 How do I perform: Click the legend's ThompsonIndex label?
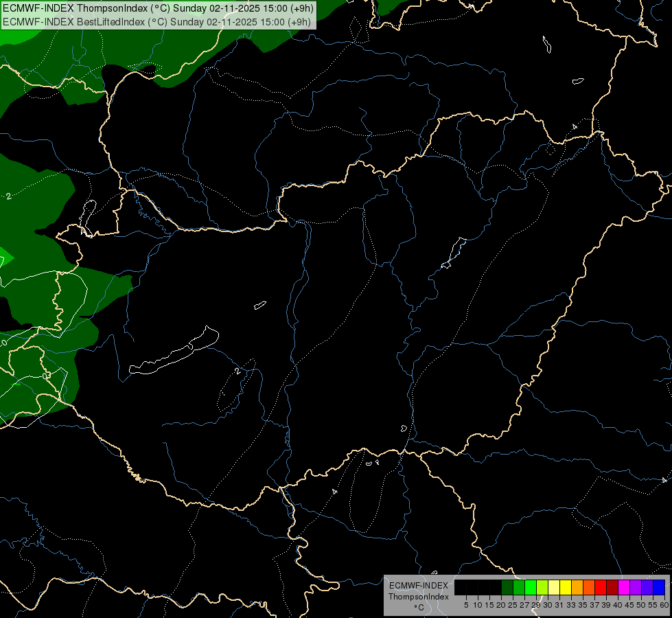(x=419, y=597)
